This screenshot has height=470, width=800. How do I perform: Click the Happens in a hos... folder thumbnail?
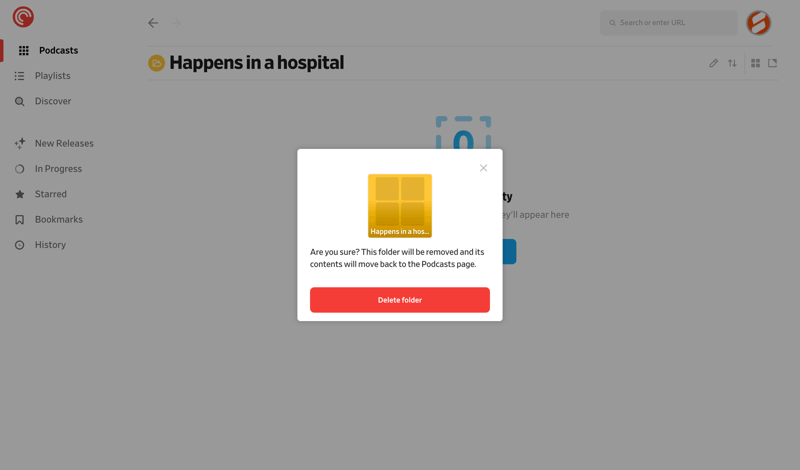click(400, 206)
